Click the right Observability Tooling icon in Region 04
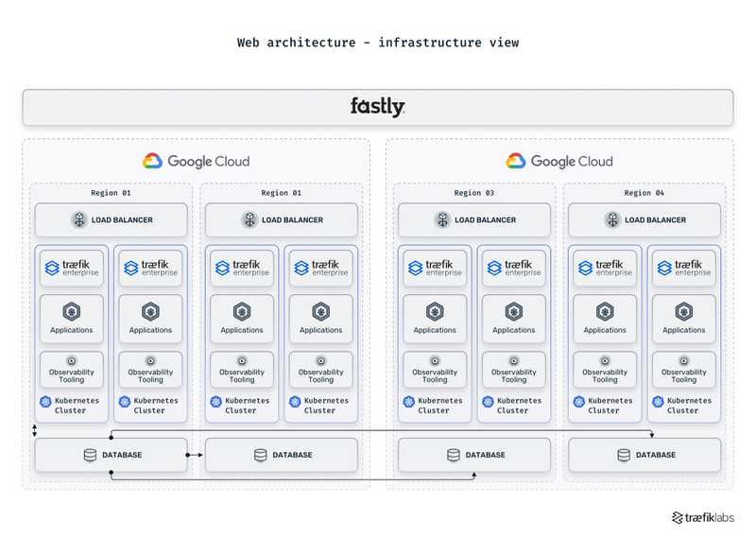The width and height of the screenshot is (756, 539). (x=683, y=360)
